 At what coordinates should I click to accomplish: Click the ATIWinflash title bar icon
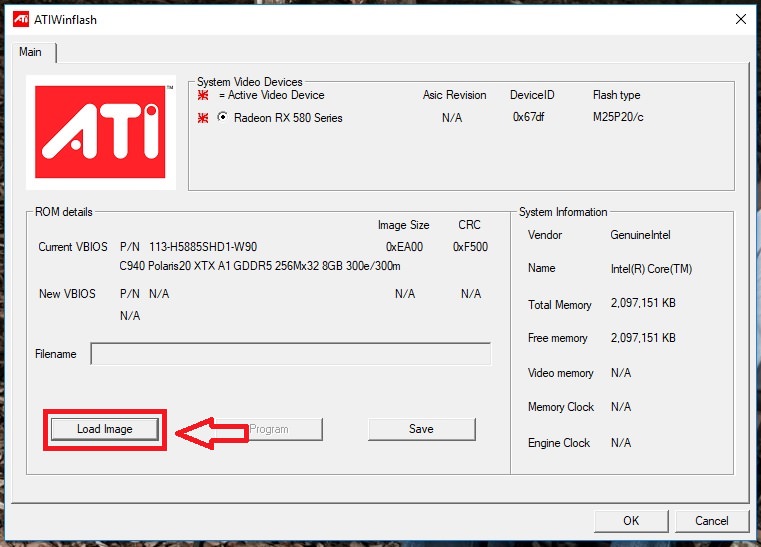click(21, 19)
